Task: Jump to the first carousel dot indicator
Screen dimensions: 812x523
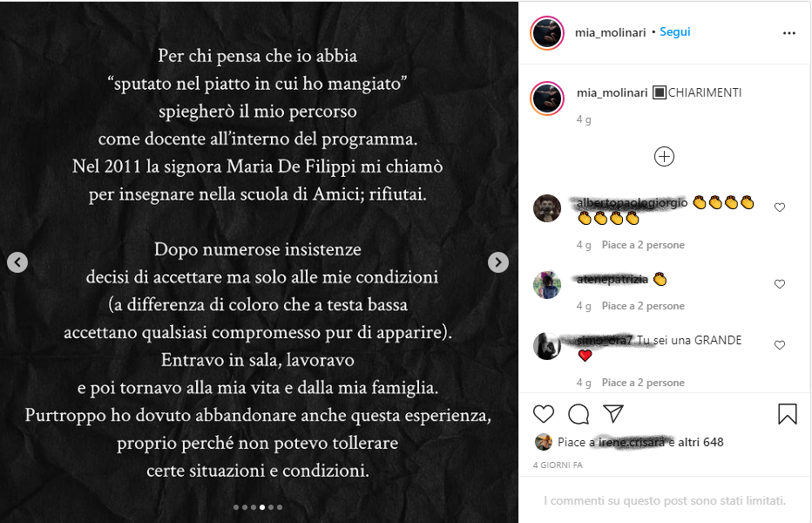Action: point(236,507)
